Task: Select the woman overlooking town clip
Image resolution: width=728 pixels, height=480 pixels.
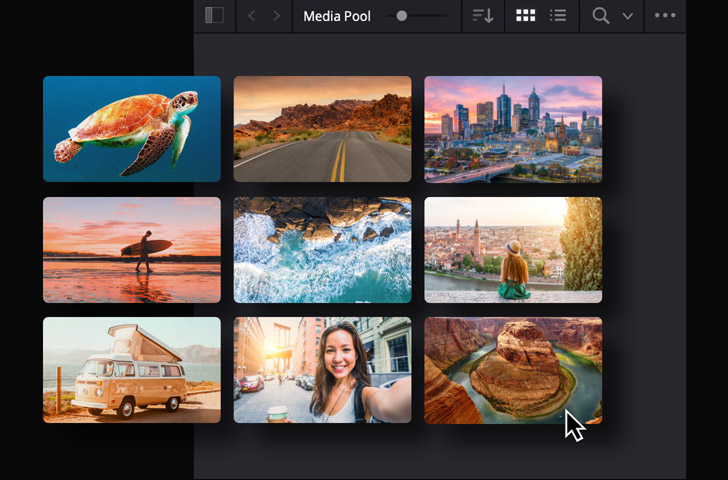Action: (513, 250)
